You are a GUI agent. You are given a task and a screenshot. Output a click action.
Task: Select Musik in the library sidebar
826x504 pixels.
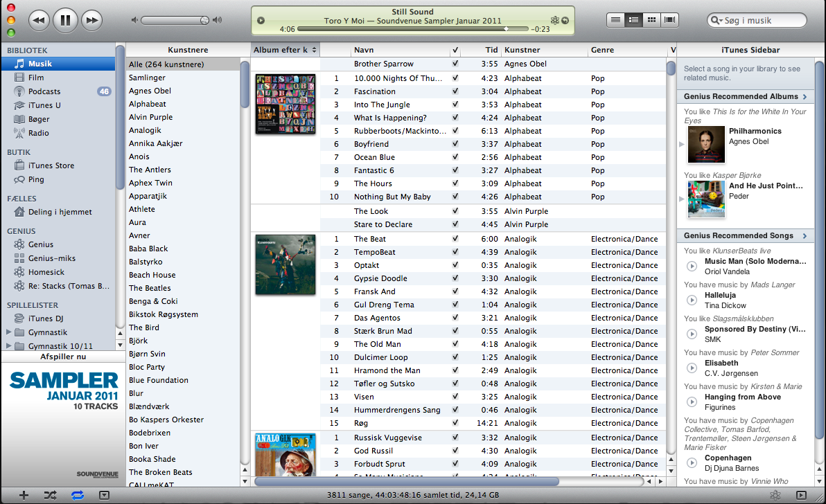coord(58,64)
